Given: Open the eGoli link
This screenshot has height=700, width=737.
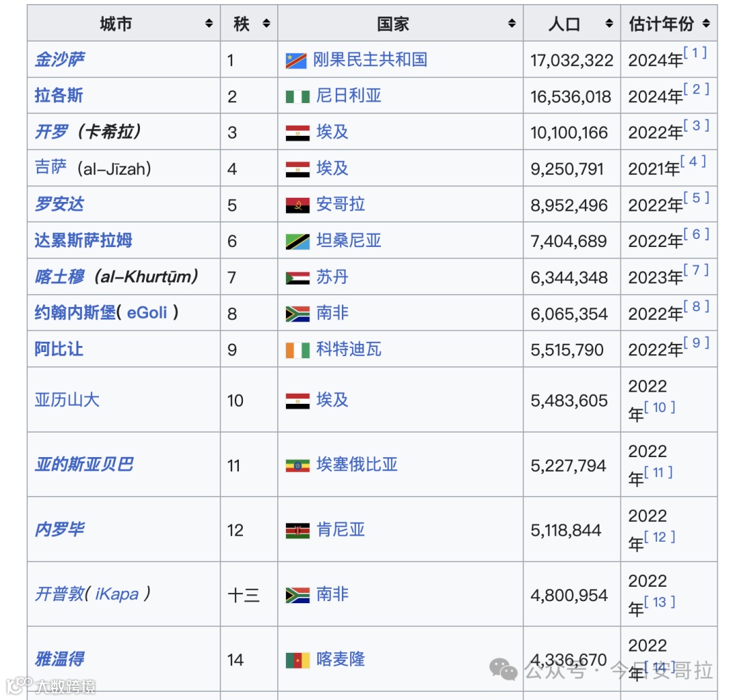Looking at the screenshot, I should click(147, 312).
